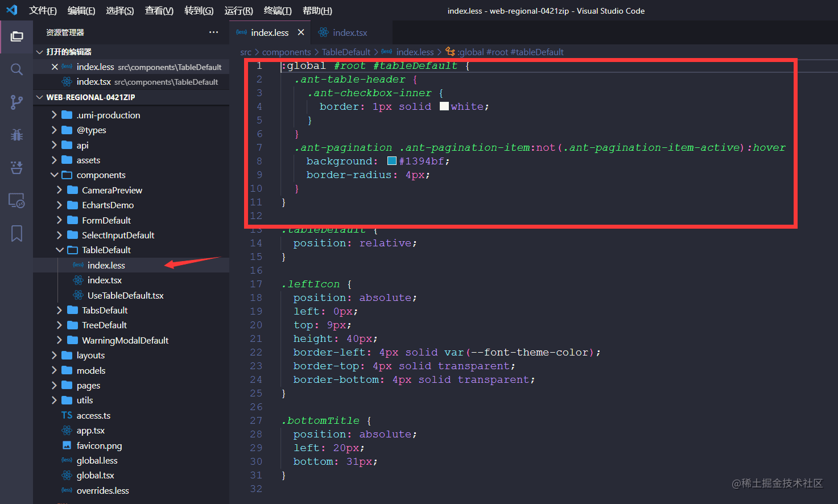Expand the pages folder
The width and height of the screenshot is (838, 504).
click(55, 385)
